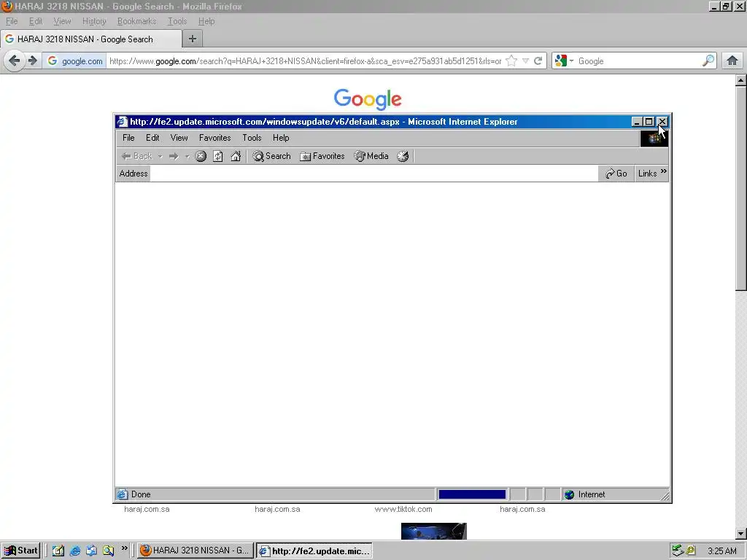Launch Outlook Express from quick launch
Image resolution: width=747 pixels, height=560 pixels.
91,551
